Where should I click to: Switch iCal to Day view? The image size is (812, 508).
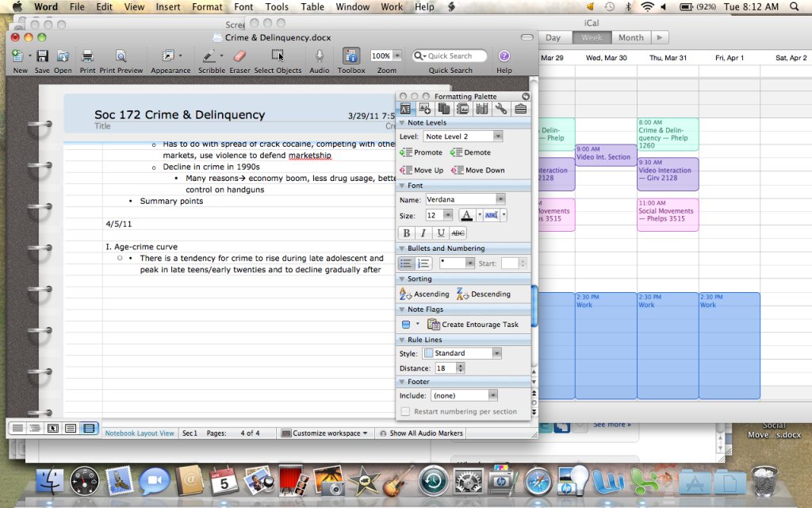pyautogui.click(x=553, y=37)
